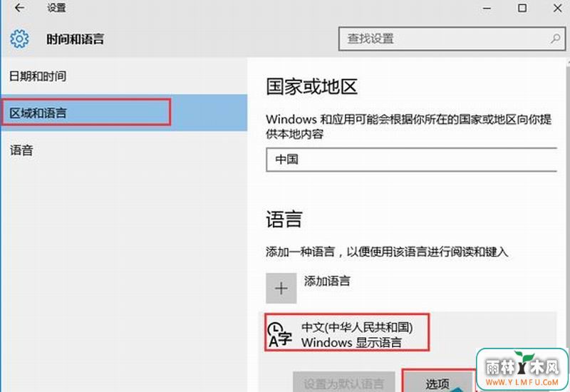Click the 国家或地区 heading
Image resolution: width=570 pixels, height=392 pixels.
point(311,86)
